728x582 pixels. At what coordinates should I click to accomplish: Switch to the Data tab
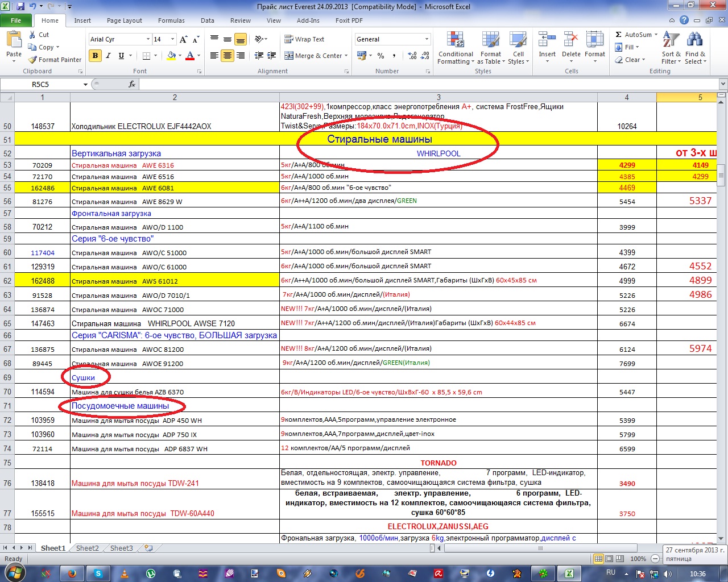(x=208, y=20)
